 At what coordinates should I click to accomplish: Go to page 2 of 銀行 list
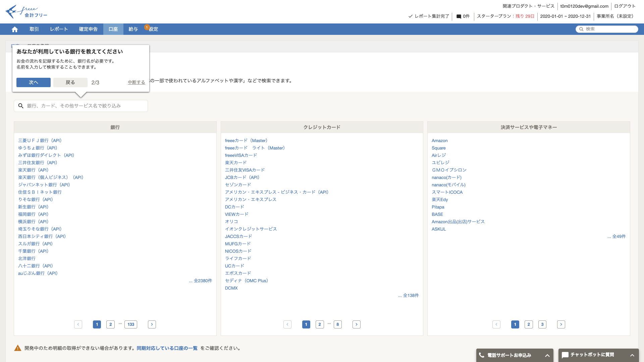coord(110,324)
